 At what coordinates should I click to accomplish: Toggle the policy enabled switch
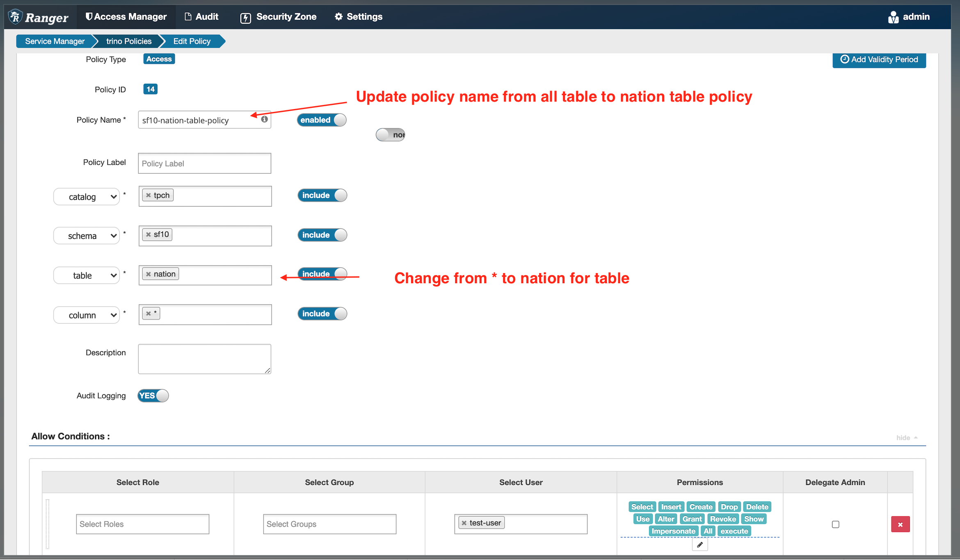322,120
